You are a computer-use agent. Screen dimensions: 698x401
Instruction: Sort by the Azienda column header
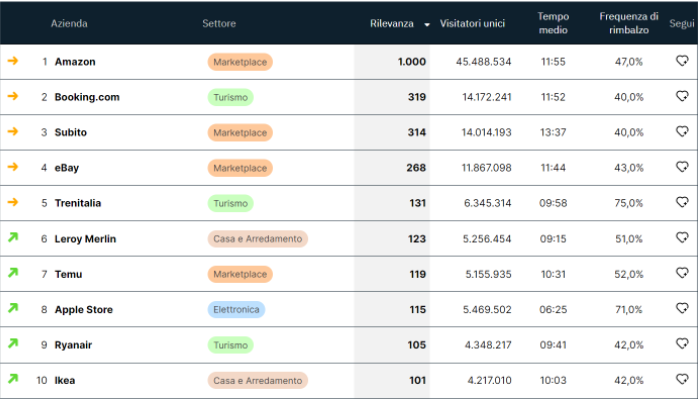(69, 24)
